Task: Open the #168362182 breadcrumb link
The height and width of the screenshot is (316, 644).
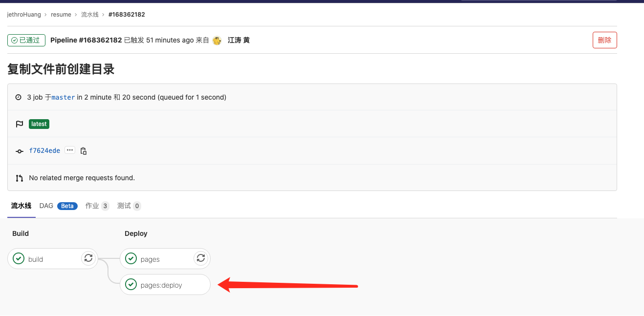Action: coord(127,15)
